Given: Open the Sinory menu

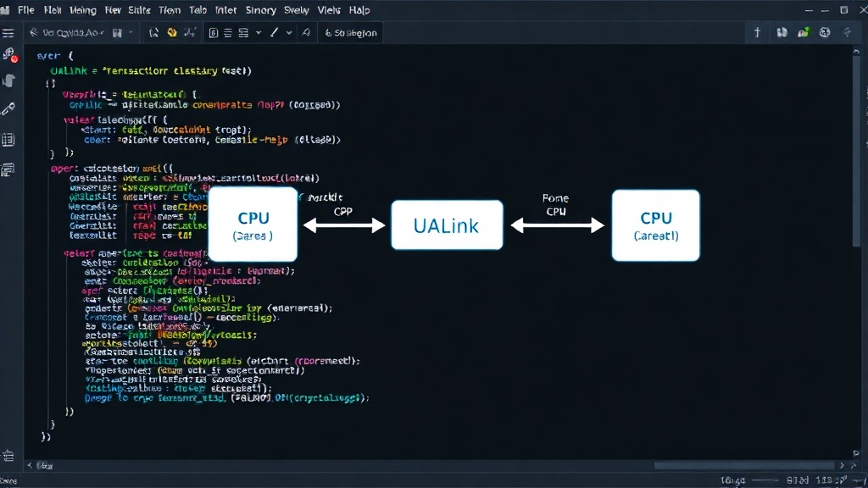Looking at the screenshot, I should [260, 10].
